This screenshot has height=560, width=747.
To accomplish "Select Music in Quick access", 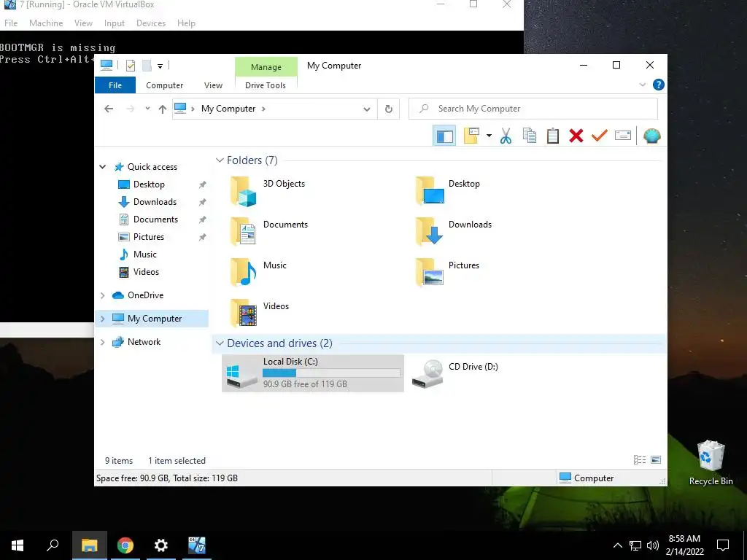I will coord(145,254).
